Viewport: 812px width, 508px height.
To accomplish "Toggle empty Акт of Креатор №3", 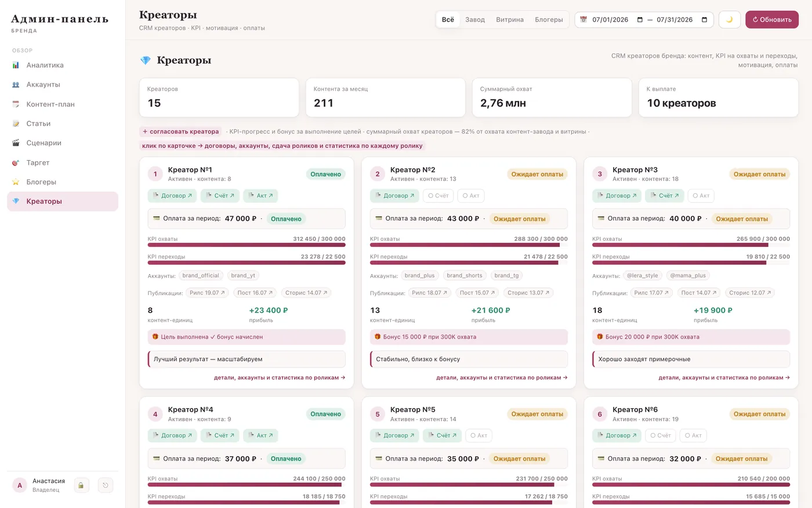I will pyautogui.click(x=701, y=196).
